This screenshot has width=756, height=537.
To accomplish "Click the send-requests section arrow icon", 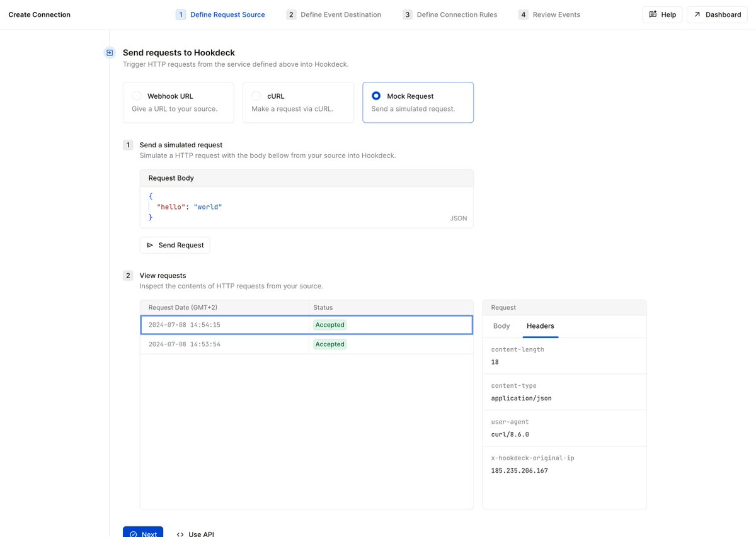I will [x=110, y=53].
